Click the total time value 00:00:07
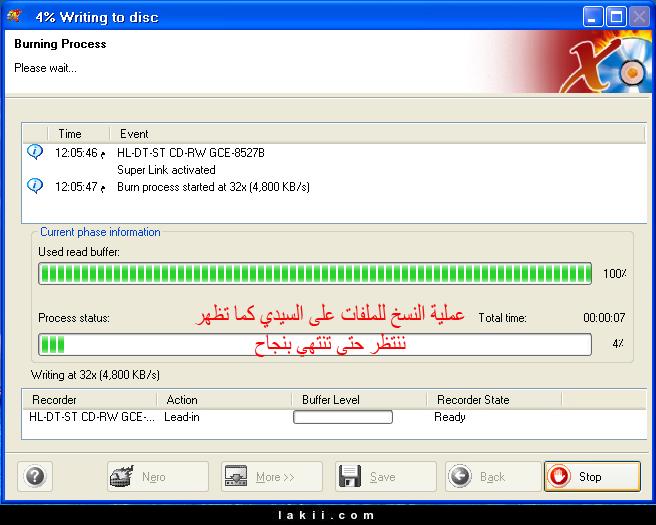Screen dimensions: 656x525 (x=604, y=318)
